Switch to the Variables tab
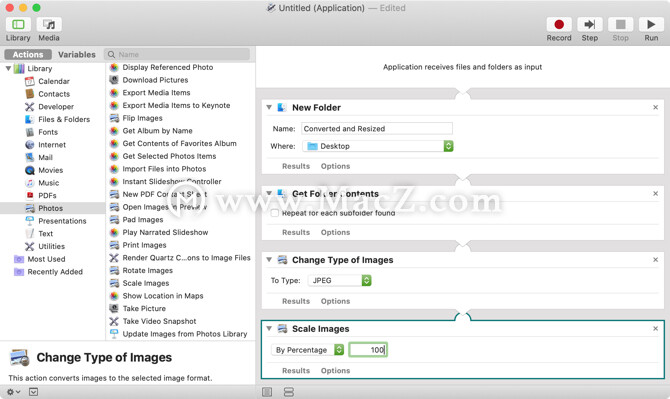670x399 pixels. [76, 54]
